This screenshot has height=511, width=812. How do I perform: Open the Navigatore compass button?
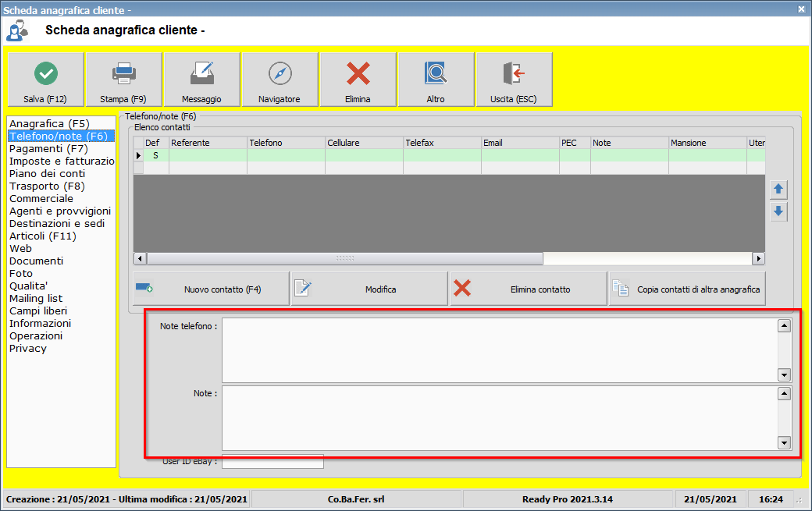coord(280,80)
